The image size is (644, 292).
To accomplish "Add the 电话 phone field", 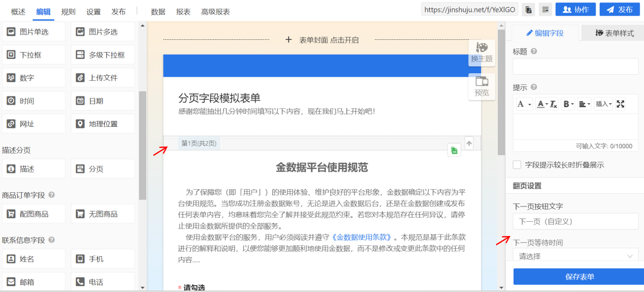I will tap(103, 282).
